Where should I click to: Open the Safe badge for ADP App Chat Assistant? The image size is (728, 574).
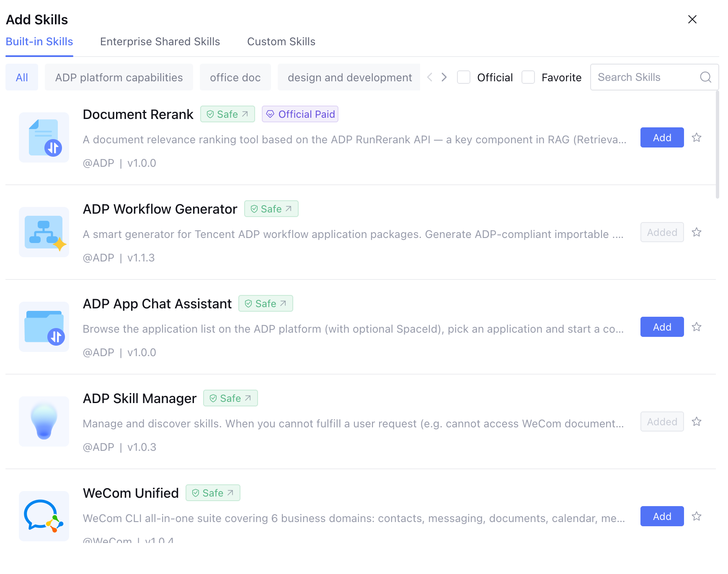coord(266,303)
